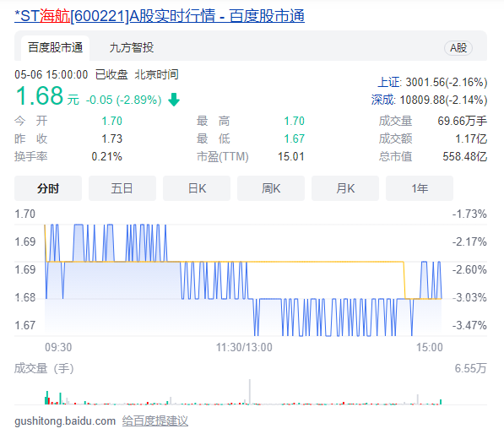Click the change value -0.05 (-2.89%)
504x434 pixels.
point(123,100)
